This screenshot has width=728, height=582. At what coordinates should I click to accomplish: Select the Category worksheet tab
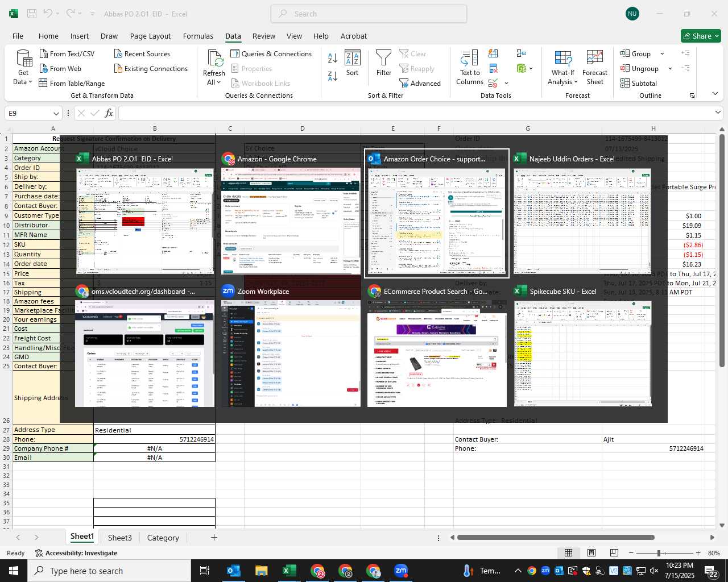(x=163, y=538)
